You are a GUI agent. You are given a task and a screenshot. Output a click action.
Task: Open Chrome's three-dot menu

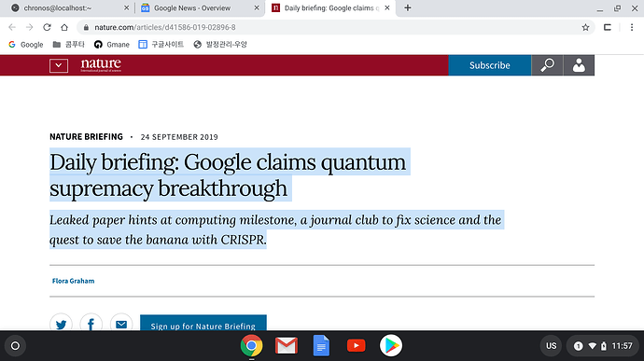click(632, 27)
